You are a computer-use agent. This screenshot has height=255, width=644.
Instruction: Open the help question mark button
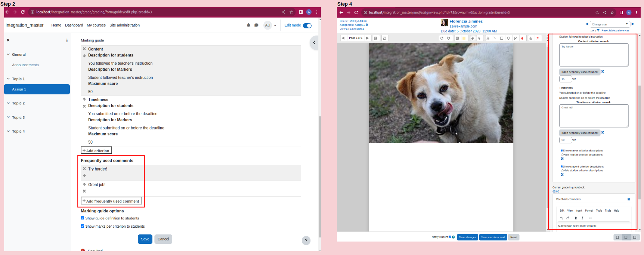pyautogui.click(x=306, y=241)
